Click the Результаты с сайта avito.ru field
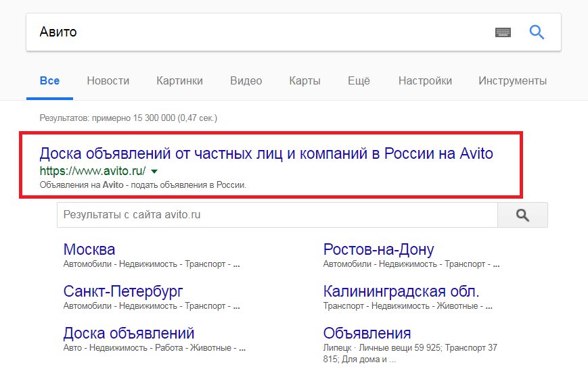The height and width of the screenshot is (371, 588). coord(277,215)
